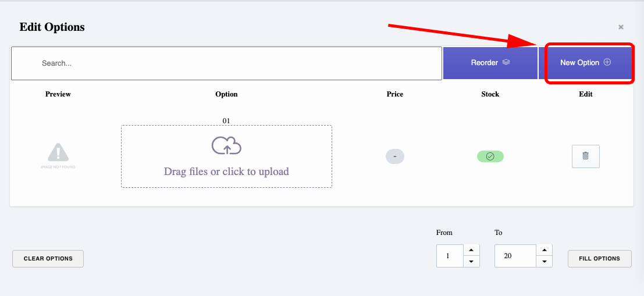This screenshot has height=296, width=644.
Task: Focus the Search options field
Action: point(226,63)
